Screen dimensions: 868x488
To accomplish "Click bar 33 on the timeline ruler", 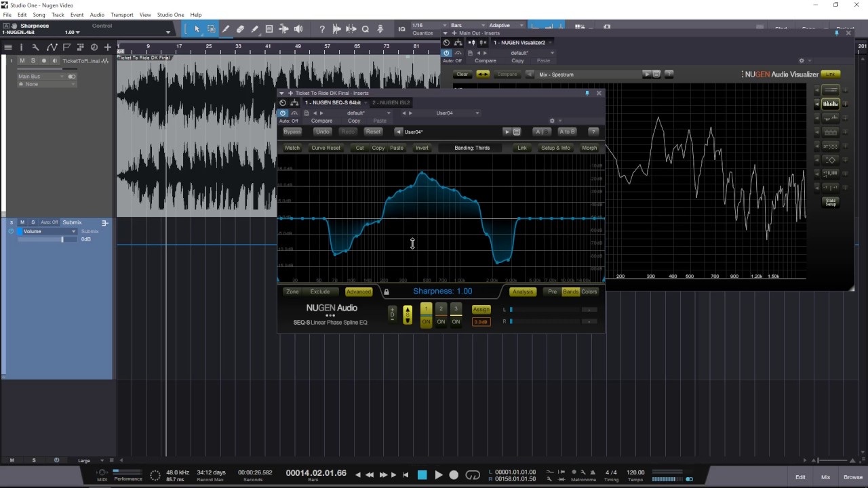I will 237,46.
